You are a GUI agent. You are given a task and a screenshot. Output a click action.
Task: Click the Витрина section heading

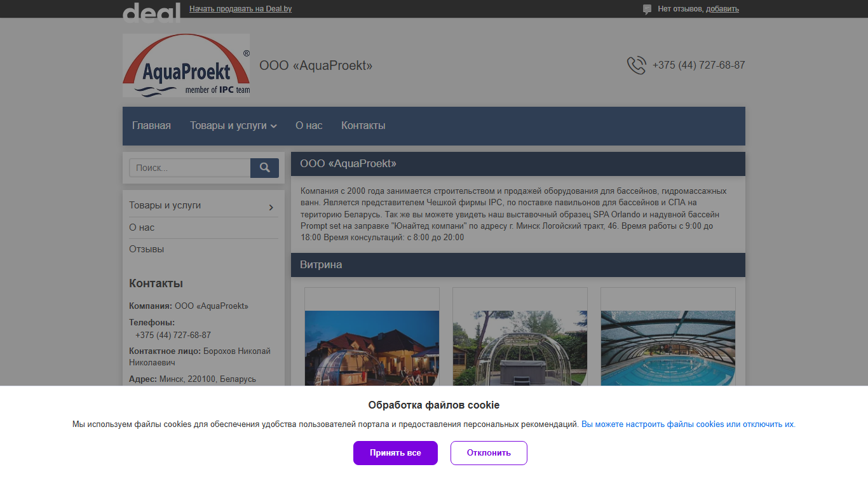[x=321, y=265]
